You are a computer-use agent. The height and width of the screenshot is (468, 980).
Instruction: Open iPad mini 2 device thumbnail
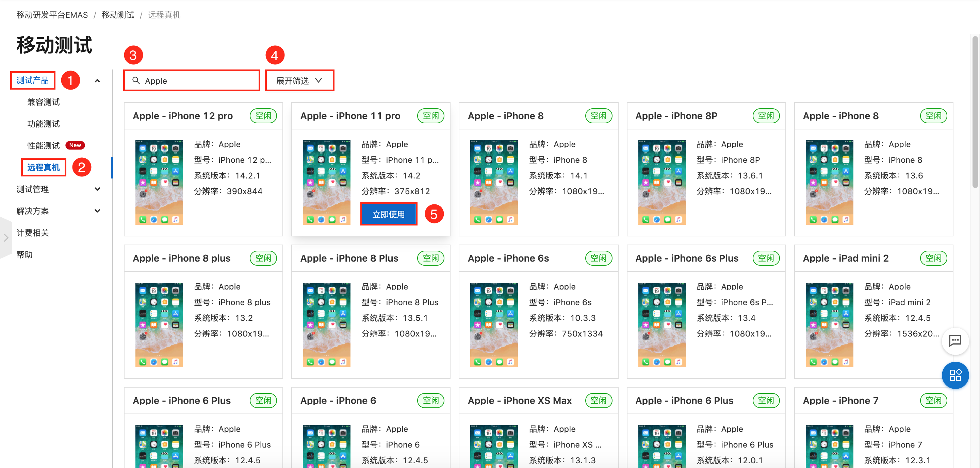(x=829, y=325)
